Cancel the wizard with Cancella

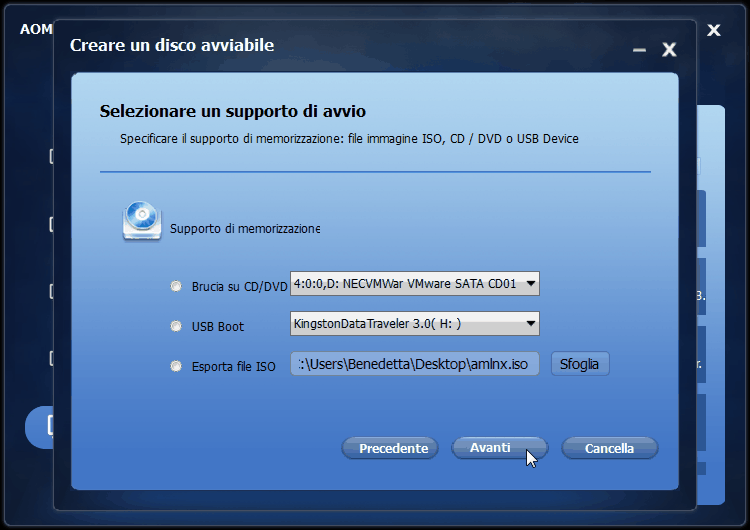[x=609, y=448]
